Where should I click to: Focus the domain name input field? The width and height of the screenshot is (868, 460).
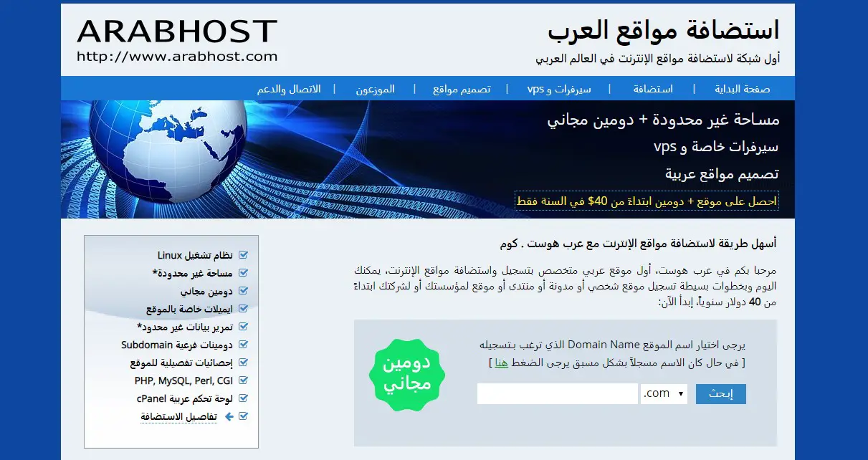tap(558, 393)
